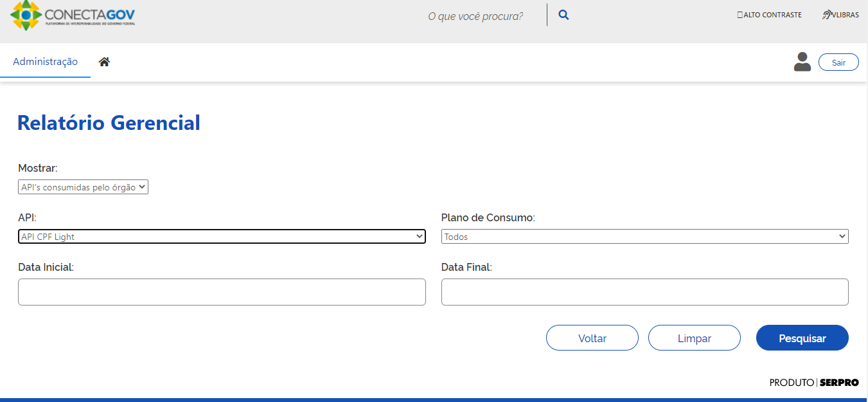Click the home icon beside Administração
Viewport: 868px width, 402px height.
(104, 60)
